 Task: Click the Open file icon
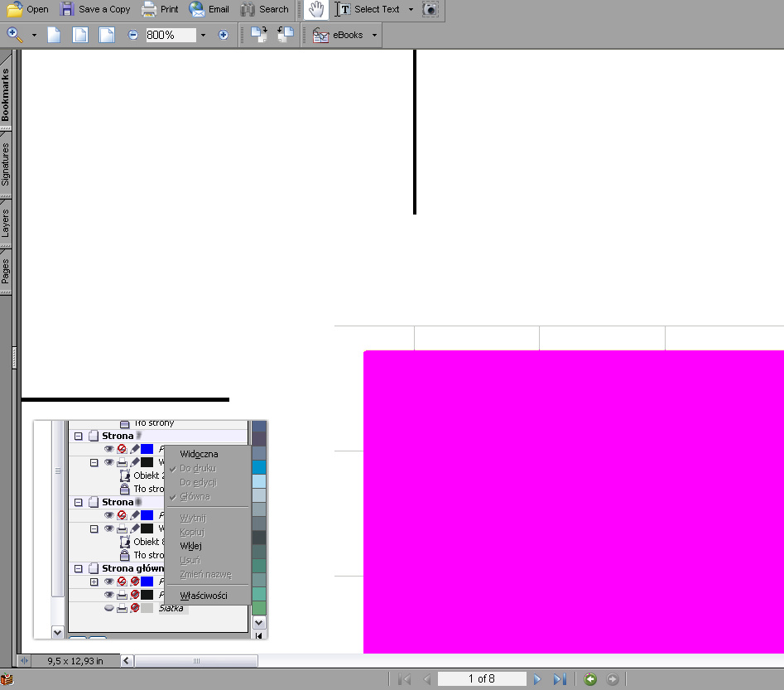coord(15,10)
